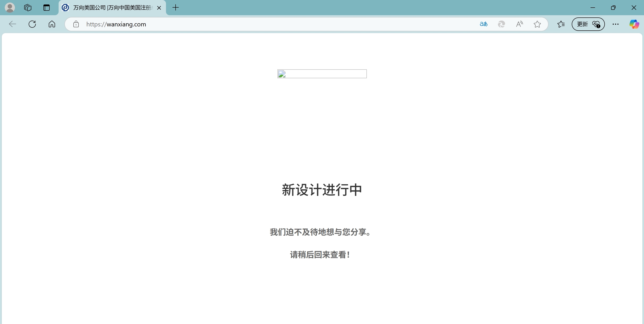Minimize the browser window

click(593, 8)
